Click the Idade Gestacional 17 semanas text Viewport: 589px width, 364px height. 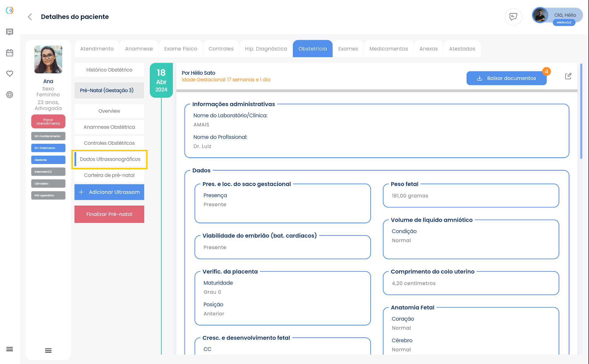(226, 80)
